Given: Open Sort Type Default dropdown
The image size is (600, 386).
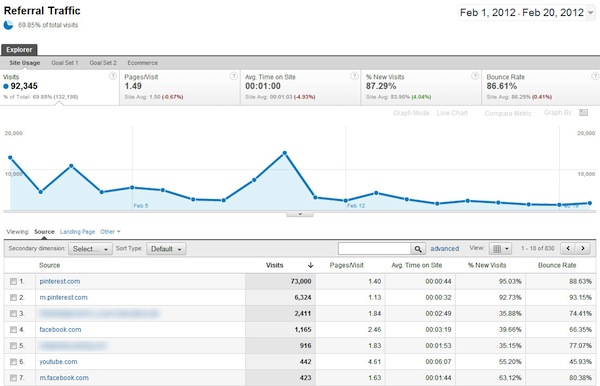Looking at the screenshot, I should [x=166, y=249].
